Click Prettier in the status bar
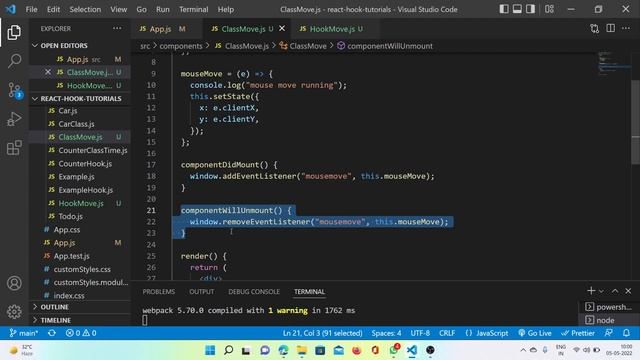 [x=578, y=333]
